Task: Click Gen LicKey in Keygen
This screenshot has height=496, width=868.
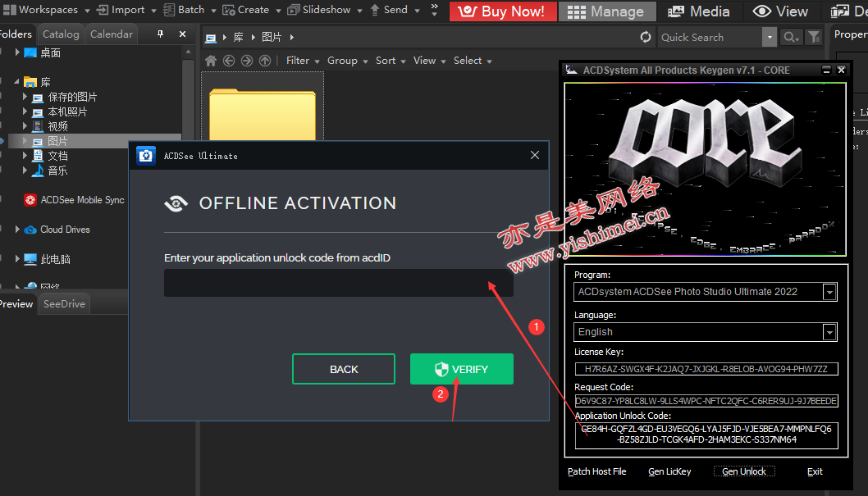Action: (x=669, y=471)
